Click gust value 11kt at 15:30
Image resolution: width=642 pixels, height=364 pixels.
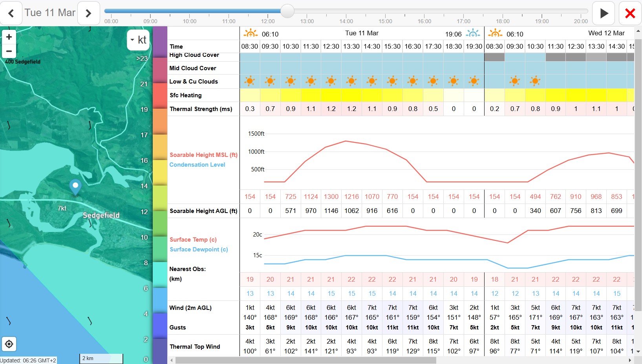click(392, 328)
